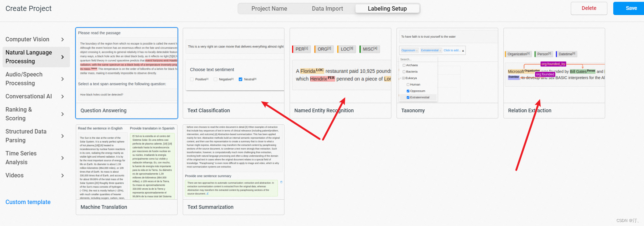The width and height of the screenshot is (644, 226).
Task: Click the taxonomy Search field
Action: pos(418,59)
